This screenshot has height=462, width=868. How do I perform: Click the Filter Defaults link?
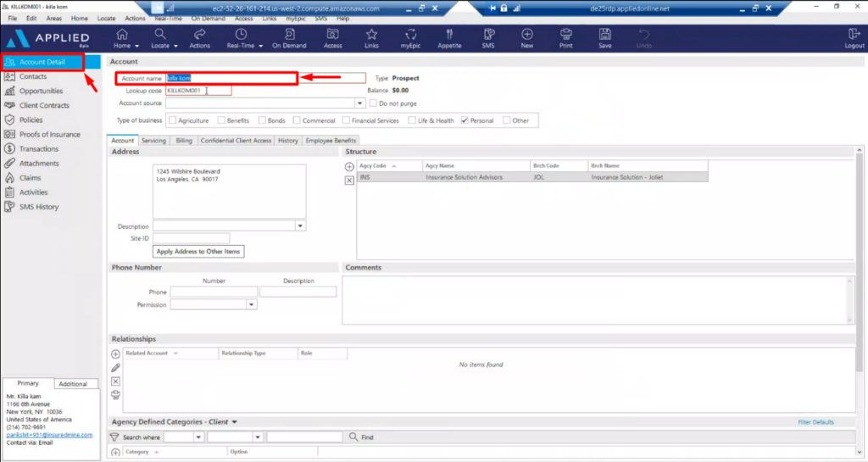pos(815,422)
